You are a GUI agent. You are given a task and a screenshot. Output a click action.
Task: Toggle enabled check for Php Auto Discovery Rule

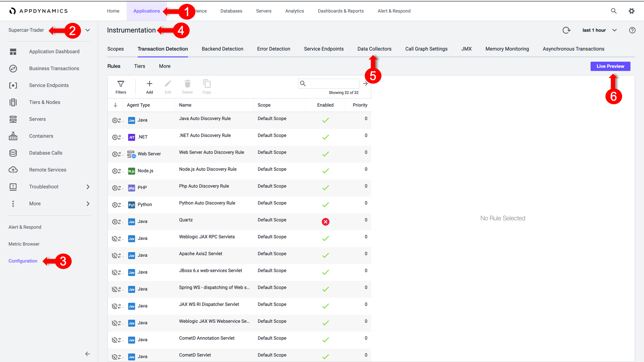(x=326, y=188)
